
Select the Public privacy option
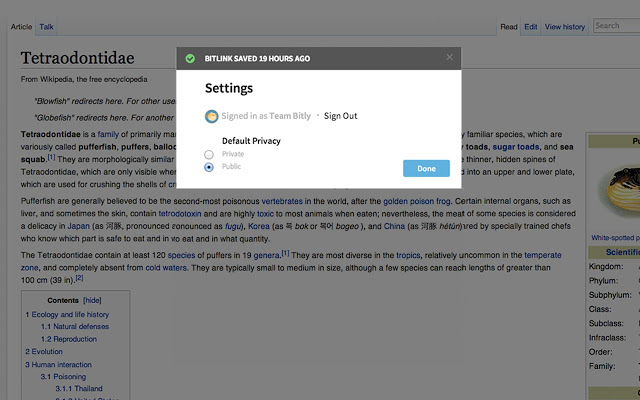pos(209,167)
